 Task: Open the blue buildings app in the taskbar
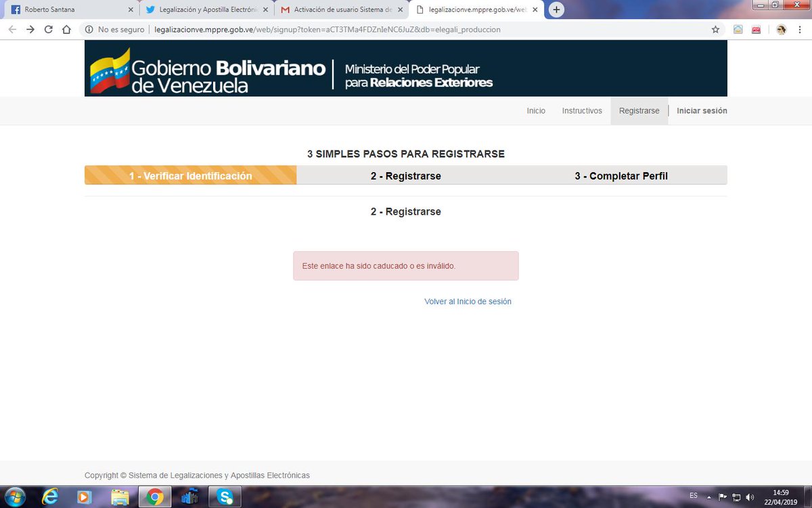tap(189, 497)
